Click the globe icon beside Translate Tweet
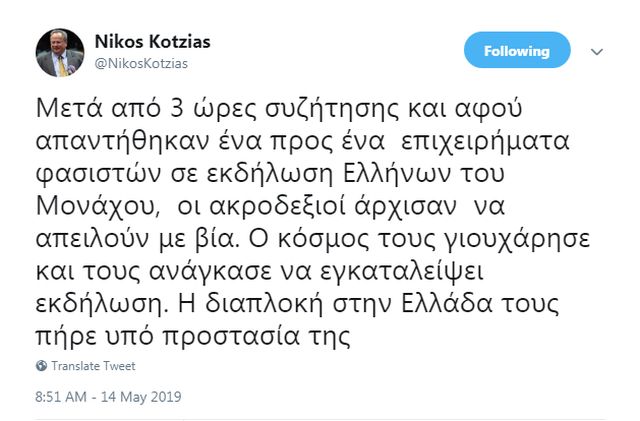 point(41,366)
